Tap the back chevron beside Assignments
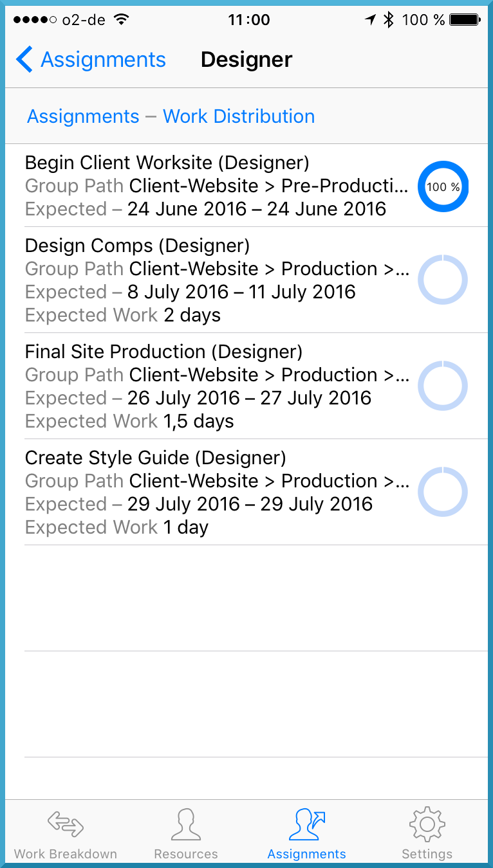This screenshot has width=493, height=868. 24,60
